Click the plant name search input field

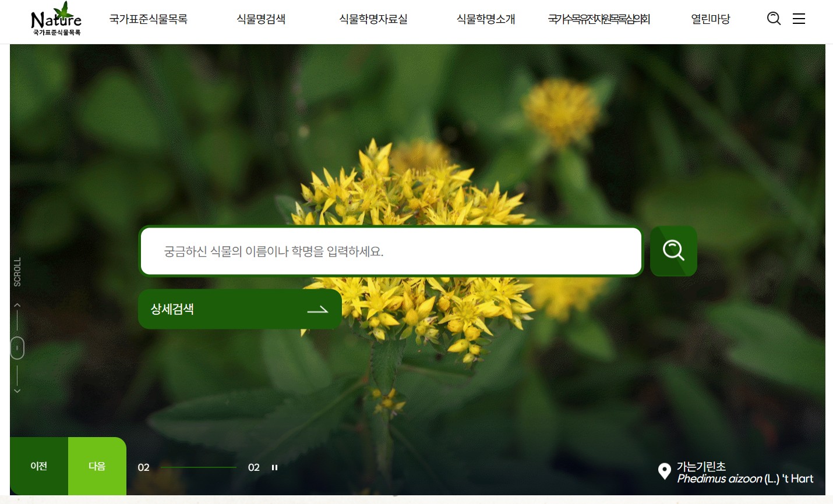pyautogui.click(x=390, y=251)
